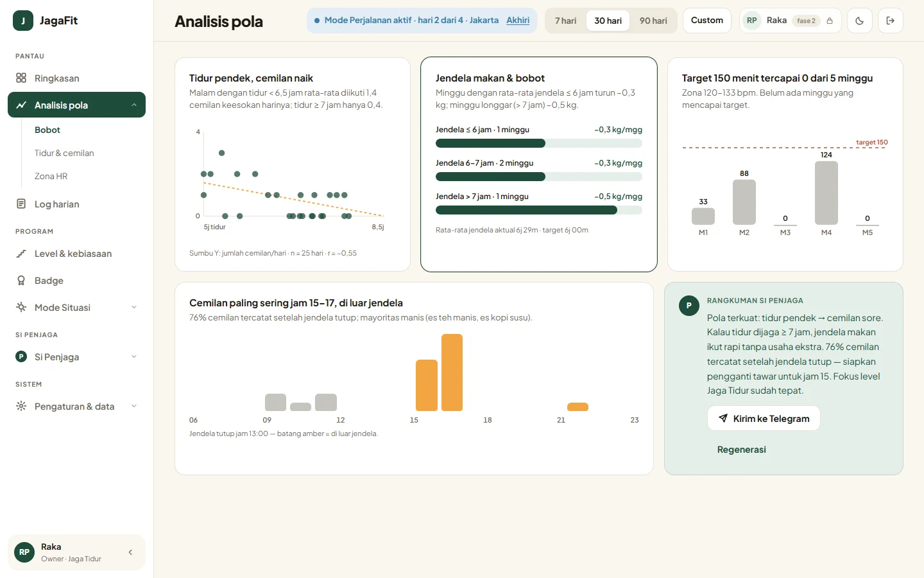
Task: Select the 7 hari range
Action: point(566,21)
